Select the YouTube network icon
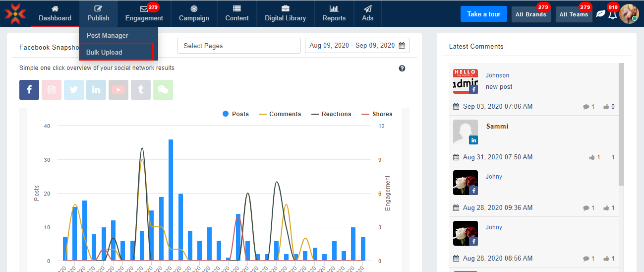The height and width of the screenshot is (272, 644). pyautogui.click(x=118, y=90)
